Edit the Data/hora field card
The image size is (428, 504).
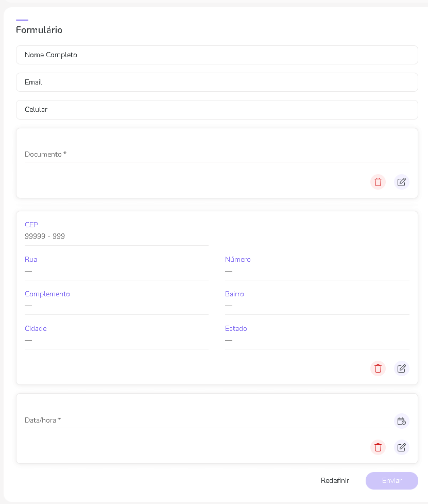click(402, 447)
